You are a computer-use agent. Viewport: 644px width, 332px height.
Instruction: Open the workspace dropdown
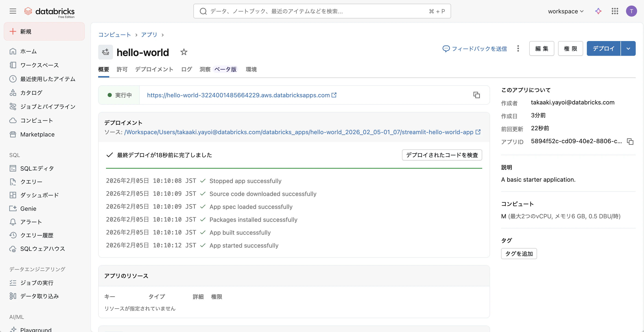coord(566,11)
